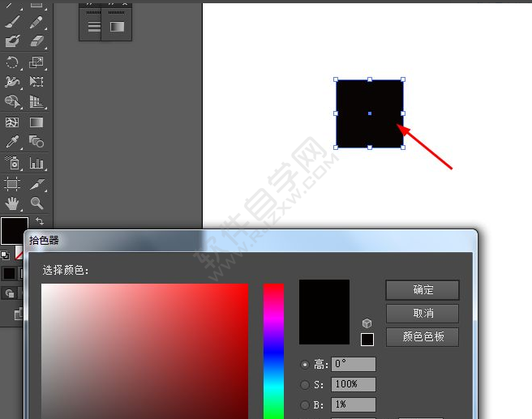Viewport: 532px width, 419px height.
Task: Select the Hand tool
Action: pyautogui.click(x=12, y=203)
